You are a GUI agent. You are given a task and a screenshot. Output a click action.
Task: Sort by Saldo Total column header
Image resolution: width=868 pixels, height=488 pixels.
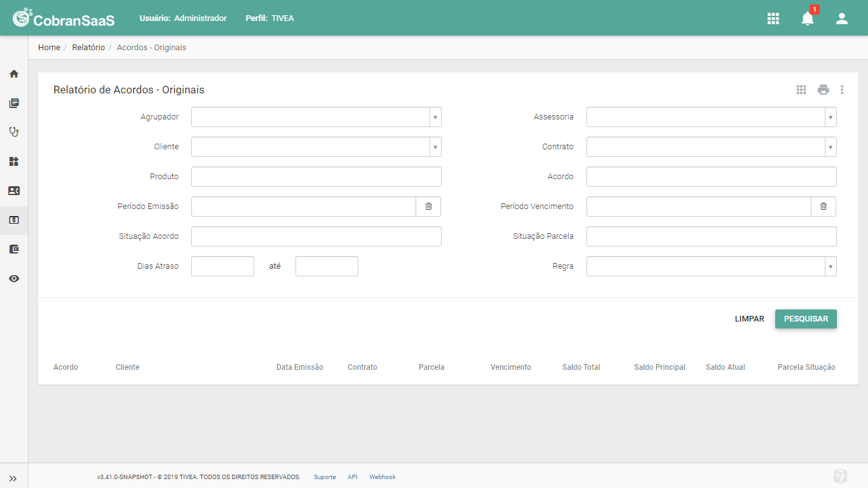tap(581, 367)
